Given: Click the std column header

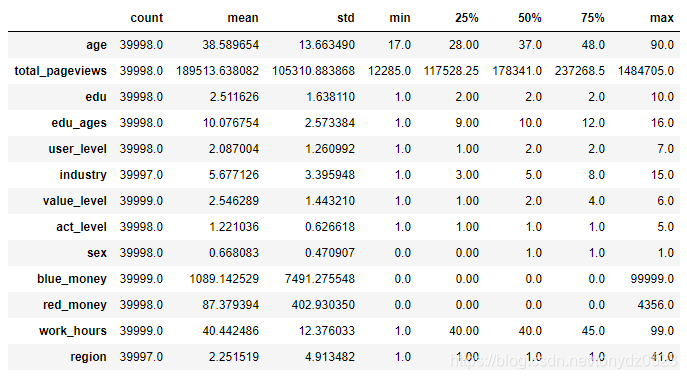Looking at the screenshot, I should (x=345, y=18).
